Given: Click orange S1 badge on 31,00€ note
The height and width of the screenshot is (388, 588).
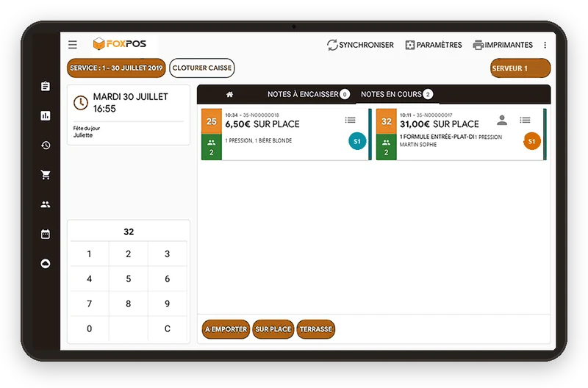Looking at the screenshot, I should (531, 141).
